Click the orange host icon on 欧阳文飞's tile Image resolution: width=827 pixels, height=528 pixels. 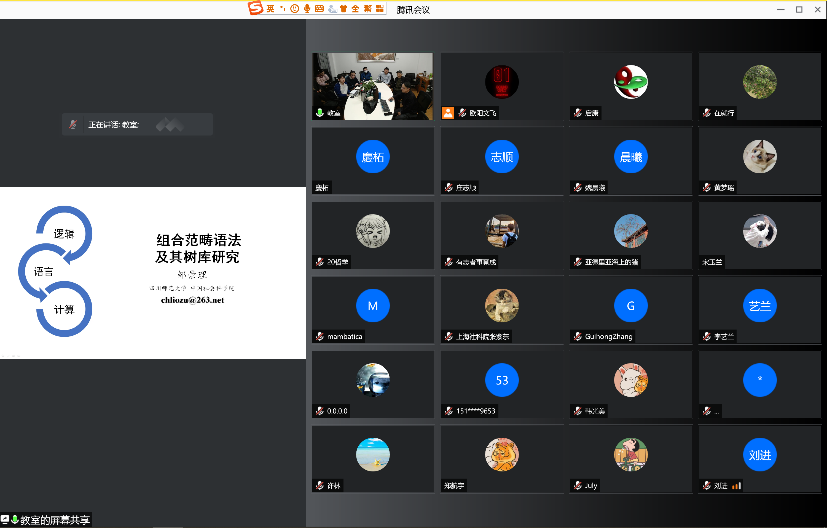448,113
